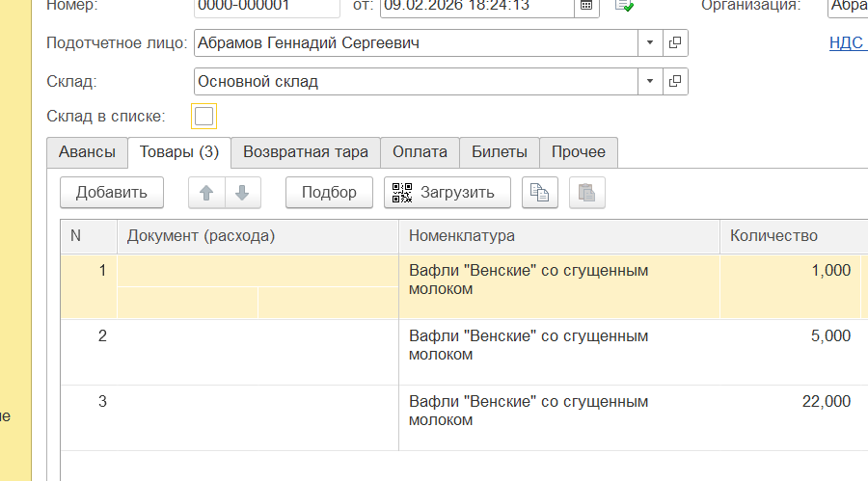Image resolution: width=868 pixels, height=481 pixels.
Task: Move the selected row down
Action: [242, 193]
